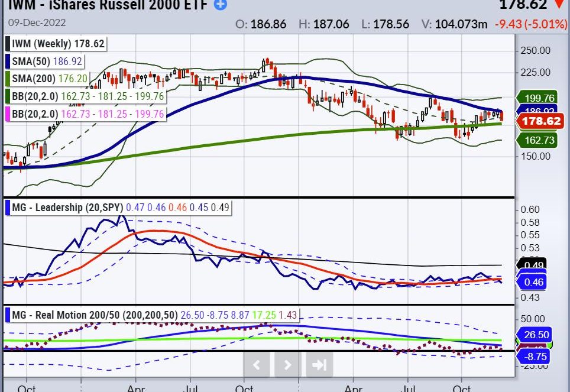This screenshot has height=392, width=570.
Task: Select the SMA(50) 186.92 legend label
Action: [44, 61]
